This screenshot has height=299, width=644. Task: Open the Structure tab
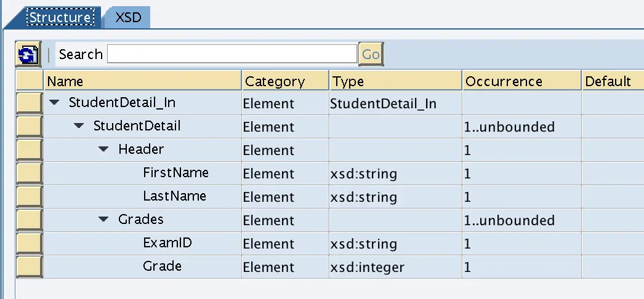(60, 17)
